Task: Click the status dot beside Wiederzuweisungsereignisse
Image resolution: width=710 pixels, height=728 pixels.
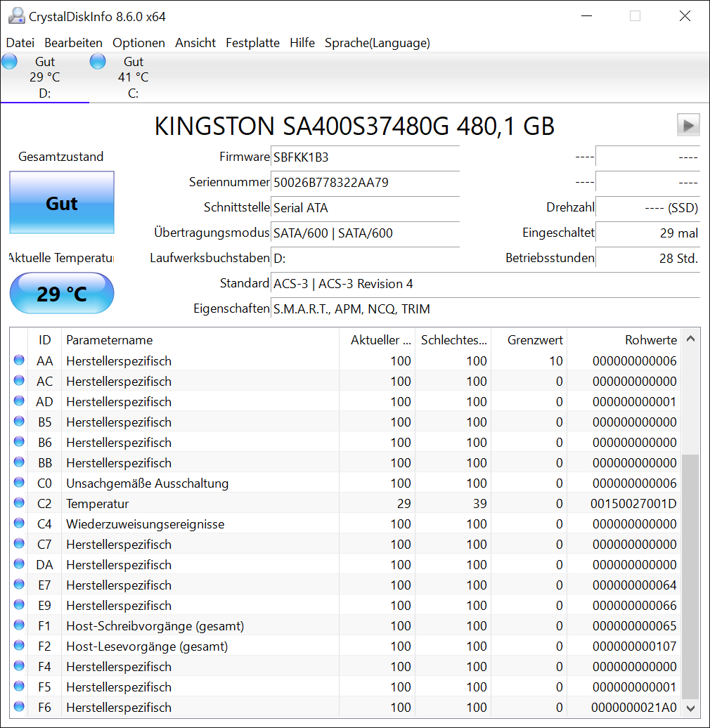Action: tap(19, 524)
